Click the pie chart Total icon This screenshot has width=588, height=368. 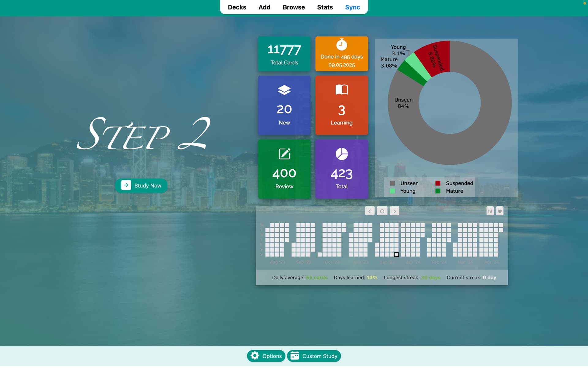click(341, 154)
